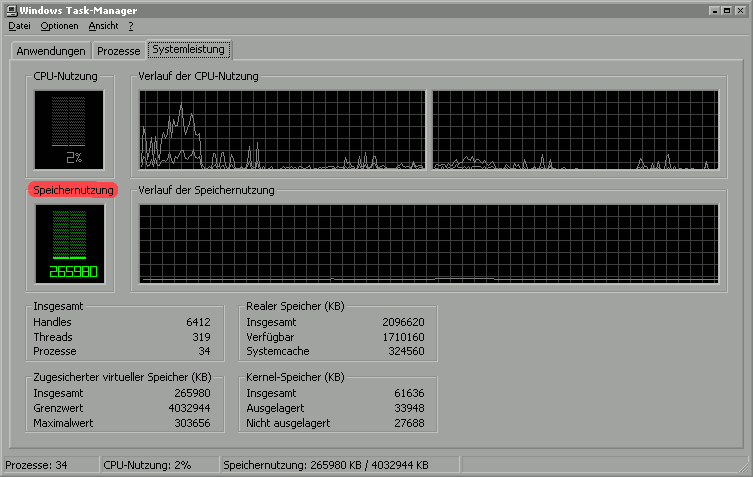The image size is (753, 477).
Task: Click Zugesicherter virtueller Speicher (KB) title
Action: [x=122, y=378]
